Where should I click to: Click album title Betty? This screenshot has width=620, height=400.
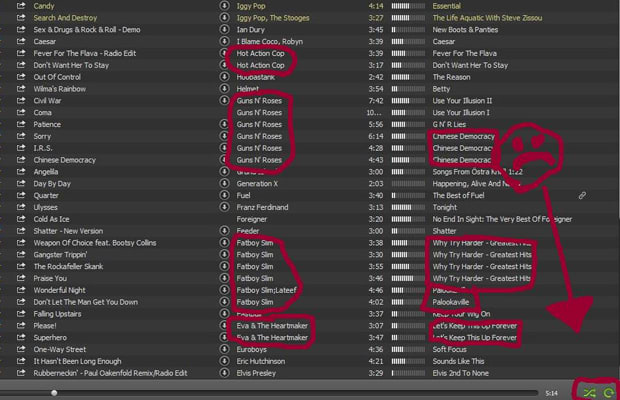(441, 89)
